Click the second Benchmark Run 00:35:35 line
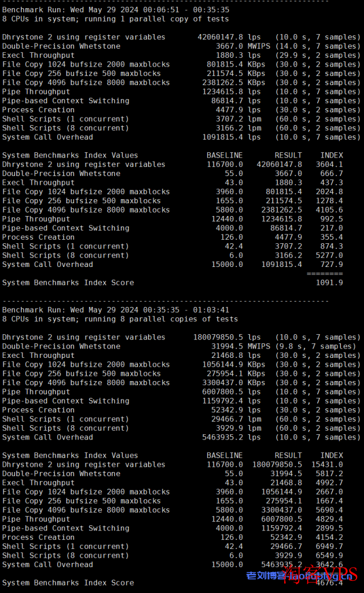 tap(116, 310)
